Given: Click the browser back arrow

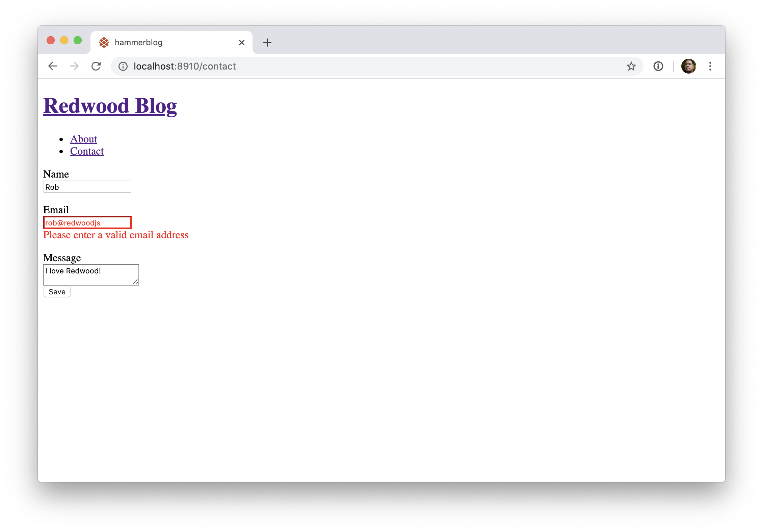Looking at the screenshot, I should (53, 66).
